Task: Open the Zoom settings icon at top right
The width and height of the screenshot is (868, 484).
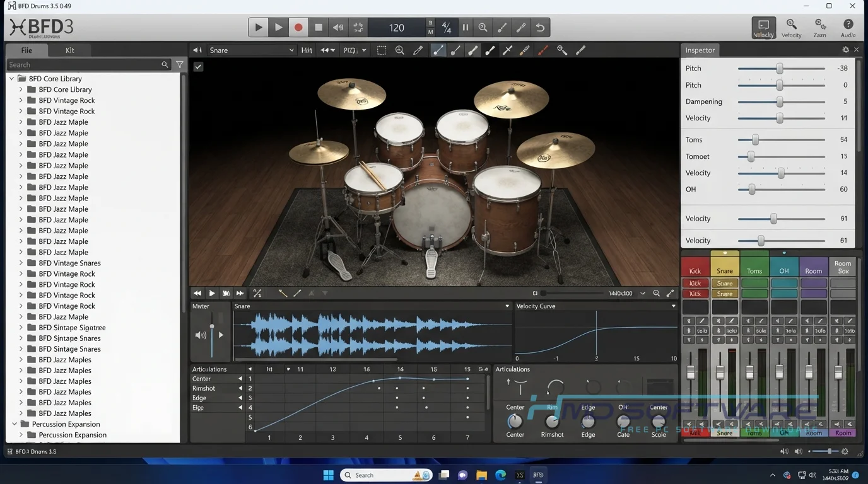Action: (x=820, y=28)
